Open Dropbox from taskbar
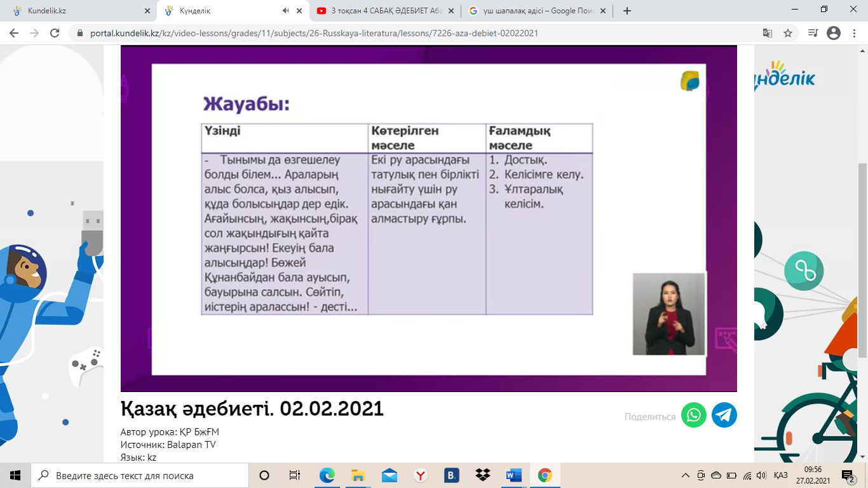Image resolution: width=868 pixels, height=488 pixels. 482,475
